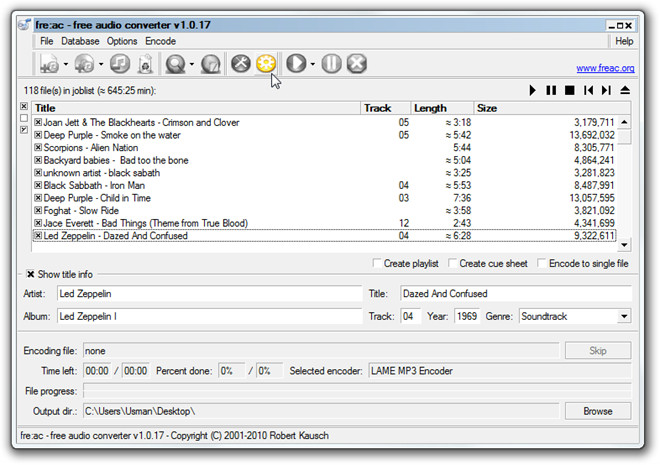Image resolution: width=660 pixels, height=465 pixels.
Task: Click the toggle selection side button
Action: pos(24,130)
